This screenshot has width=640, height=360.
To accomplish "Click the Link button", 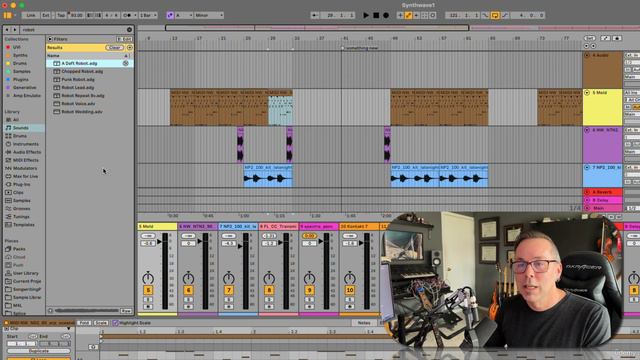I will (31, 16).
